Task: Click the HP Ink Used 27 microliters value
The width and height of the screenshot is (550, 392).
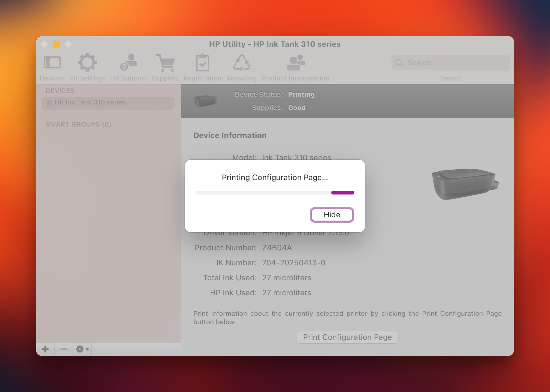Action: coord(287,293)
